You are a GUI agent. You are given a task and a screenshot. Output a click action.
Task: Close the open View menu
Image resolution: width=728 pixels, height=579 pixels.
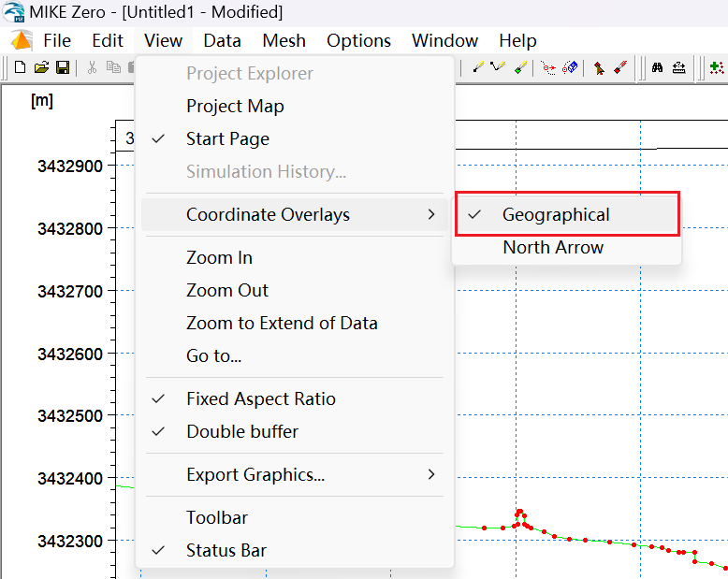tap(163, 41)
